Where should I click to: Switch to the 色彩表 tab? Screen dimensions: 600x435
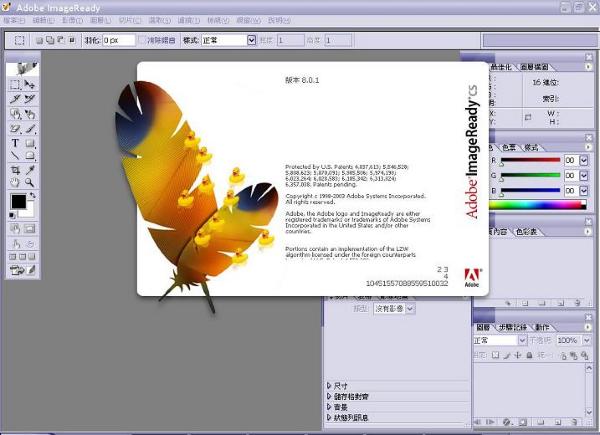point(526,231)
